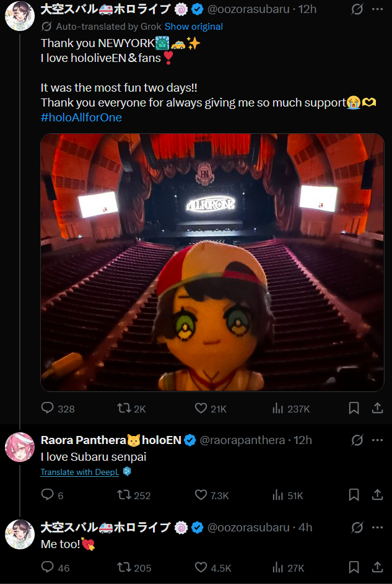Click Translate with DeepL link
The width and height of the screenshot is (392, 584).
[x=80, y=472]
